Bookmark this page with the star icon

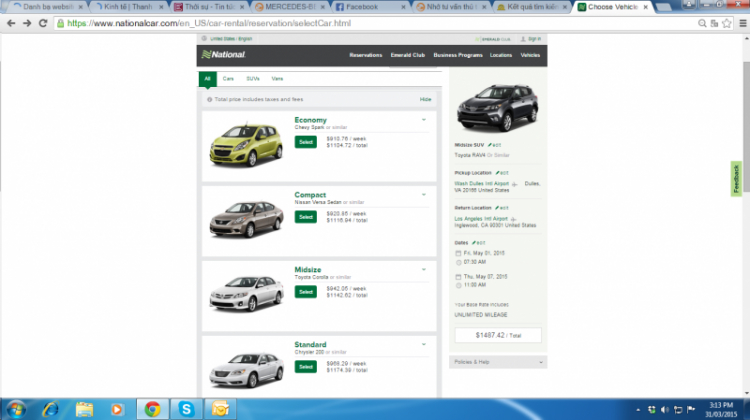(x=727, y=23)
